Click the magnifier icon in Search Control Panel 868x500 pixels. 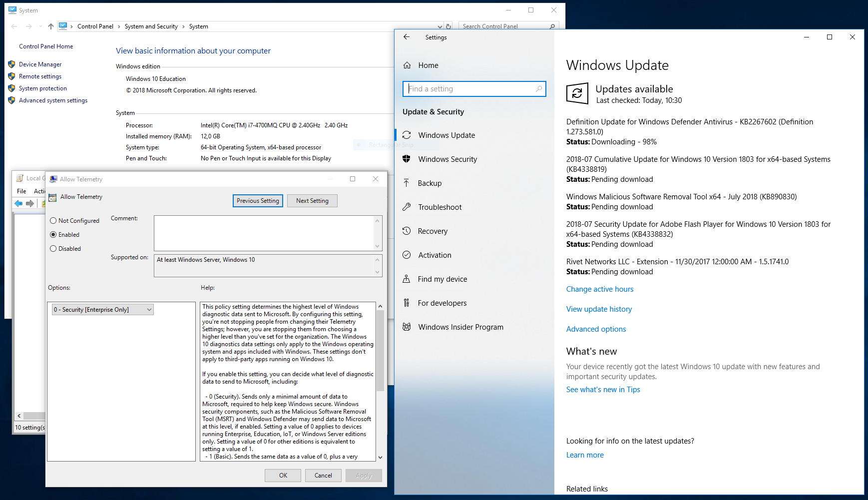click(x=552, y=26)
